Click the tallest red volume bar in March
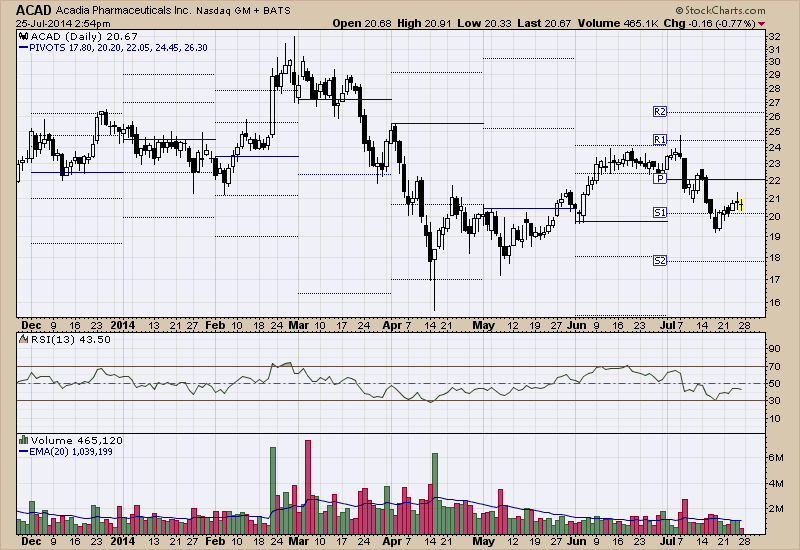This screenshot has width=800, height=550. [308, 487]
